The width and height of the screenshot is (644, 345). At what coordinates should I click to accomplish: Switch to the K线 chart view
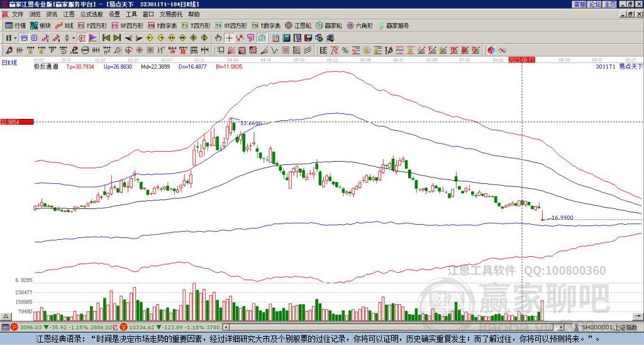(x=64, y=25)
